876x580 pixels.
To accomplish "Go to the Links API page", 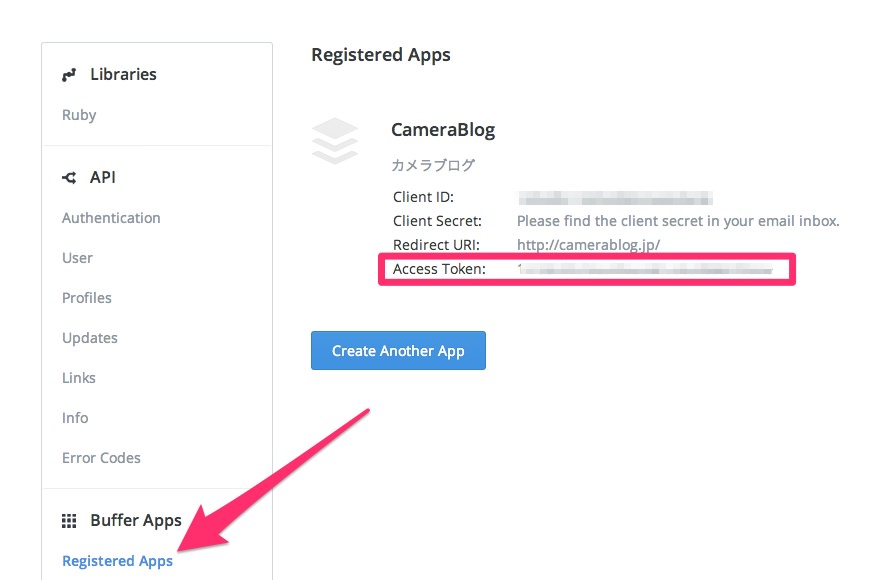I will [79, 378].
